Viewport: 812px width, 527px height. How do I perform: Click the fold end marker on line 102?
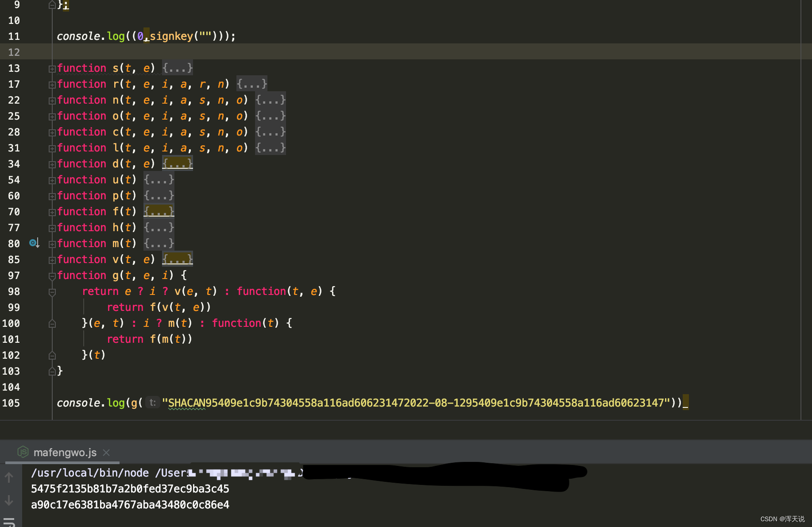[52, 356]
